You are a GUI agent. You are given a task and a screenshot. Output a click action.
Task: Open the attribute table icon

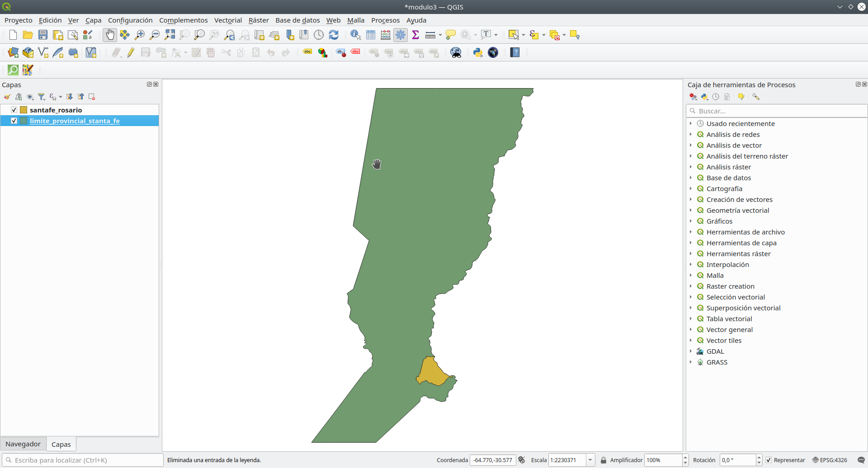(x=371, y=35)
